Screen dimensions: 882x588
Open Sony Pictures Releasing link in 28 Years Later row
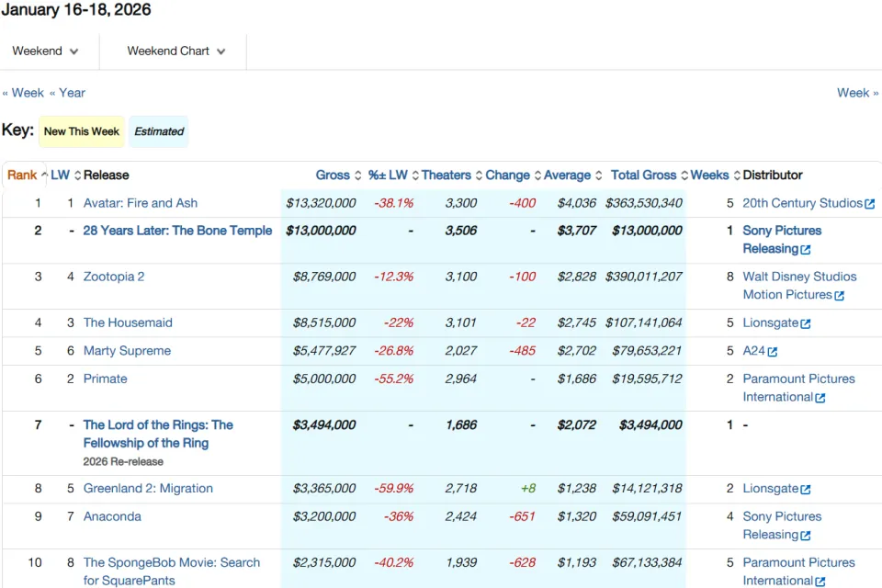[x=782, y=240]
